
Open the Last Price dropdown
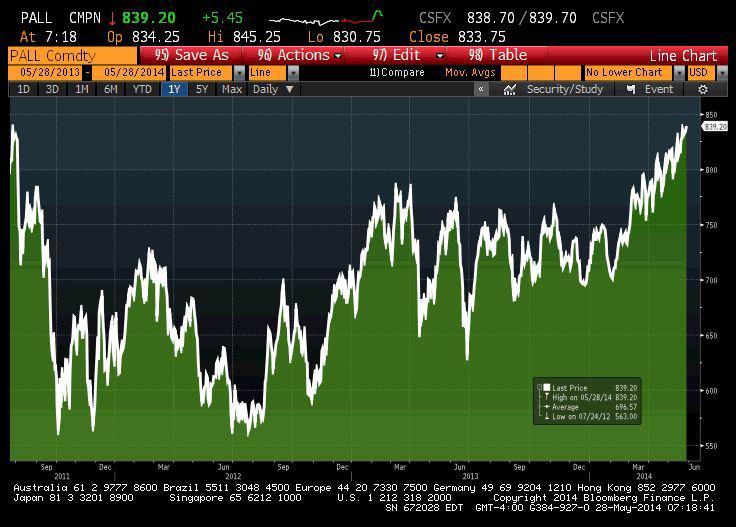pyautogui.click(x=239, y=73)
